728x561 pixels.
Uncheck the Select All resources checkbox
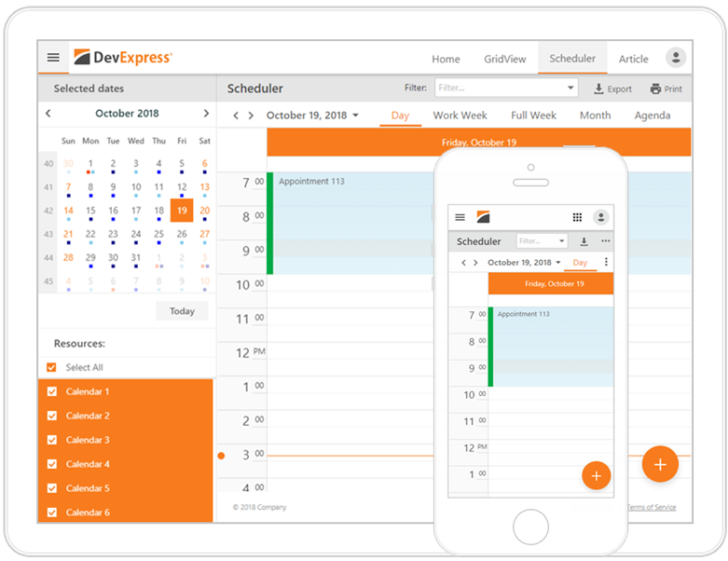coord(52,367)
